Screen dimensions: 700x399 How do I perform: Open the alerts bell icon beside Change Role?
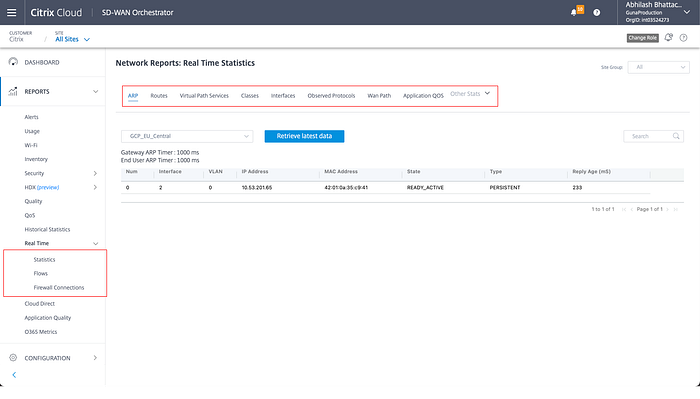668,37
